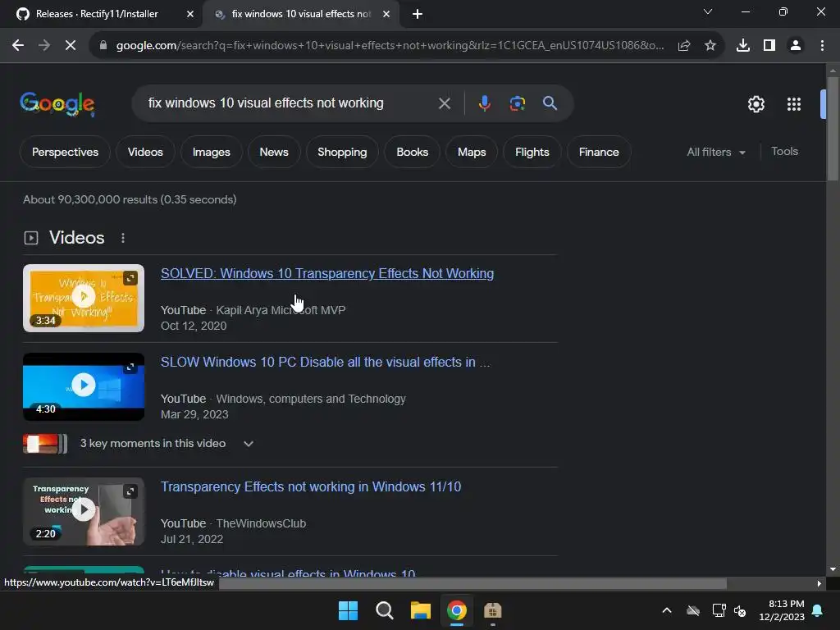The height and width of the screenshot is (630, 840).
Task: Switch to Releases Rectify11 tab
Action: pos(97,14)
